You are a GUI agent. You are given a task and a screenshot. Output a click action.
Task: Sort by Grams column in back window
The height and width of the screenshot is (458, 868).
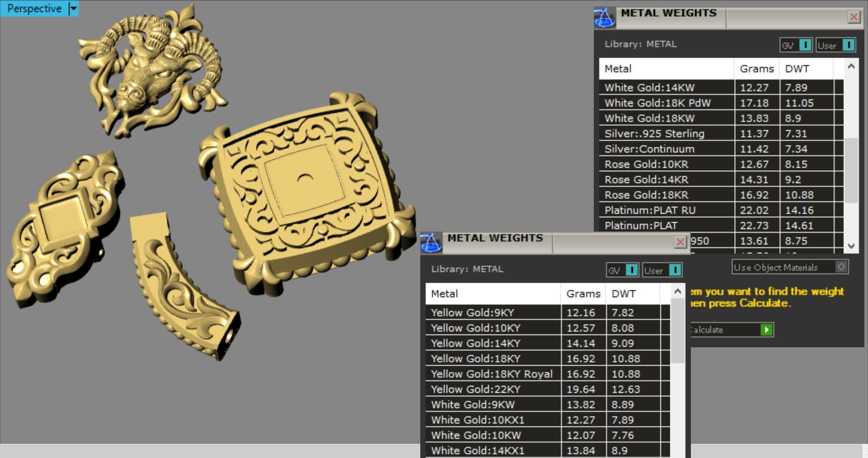tap(757, 69)
